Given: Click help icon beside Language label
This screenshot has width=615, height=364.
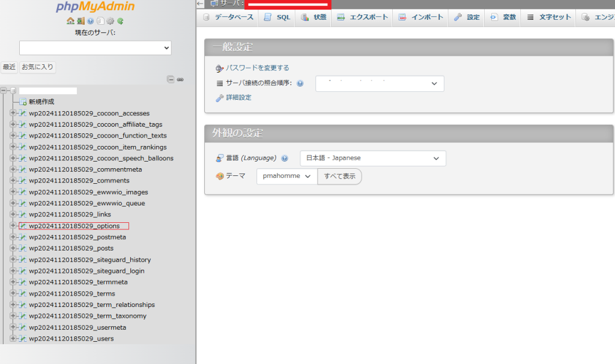Looking at the screenshot, I should (x=285, y=159).
